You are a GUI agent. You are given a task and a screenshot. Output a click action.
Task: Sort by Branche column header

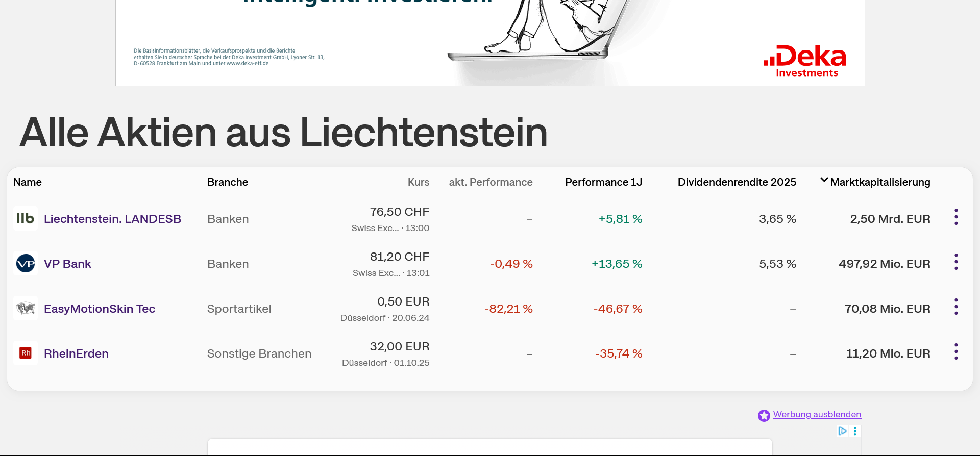tap(228, 182)
